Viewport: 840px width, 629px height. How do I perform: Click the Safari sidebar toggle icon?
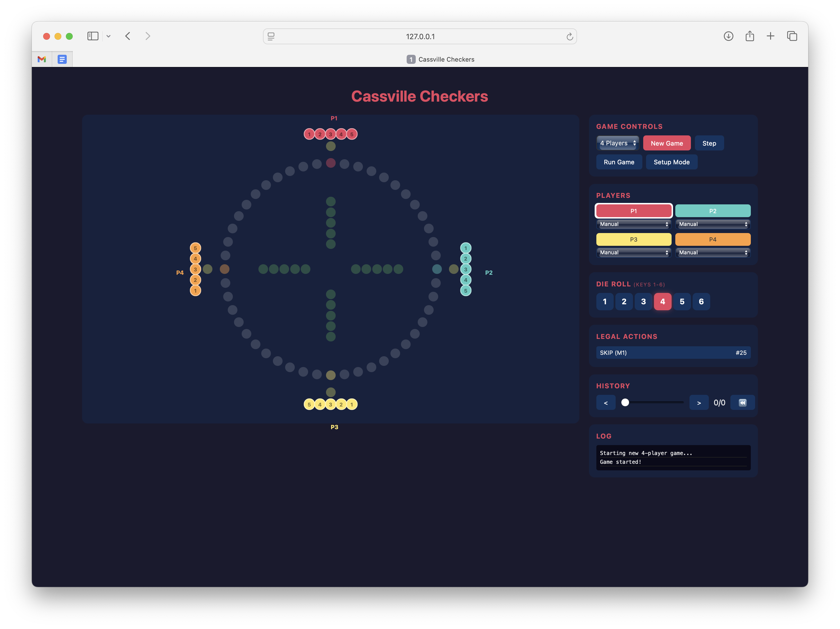(93, 36)
